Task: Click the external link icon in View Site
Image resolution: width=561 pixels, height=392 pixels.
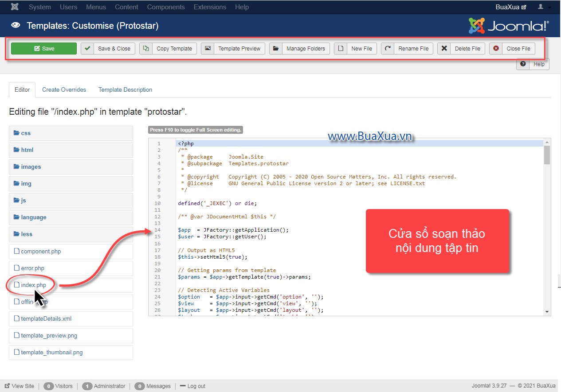Action: [7, 386]
